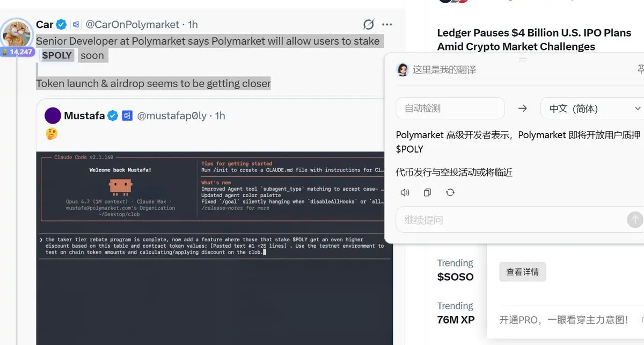Click the 这里是我的翻译 popup title
This screenshot has height=345, width=644.
(x=444, y=70)
